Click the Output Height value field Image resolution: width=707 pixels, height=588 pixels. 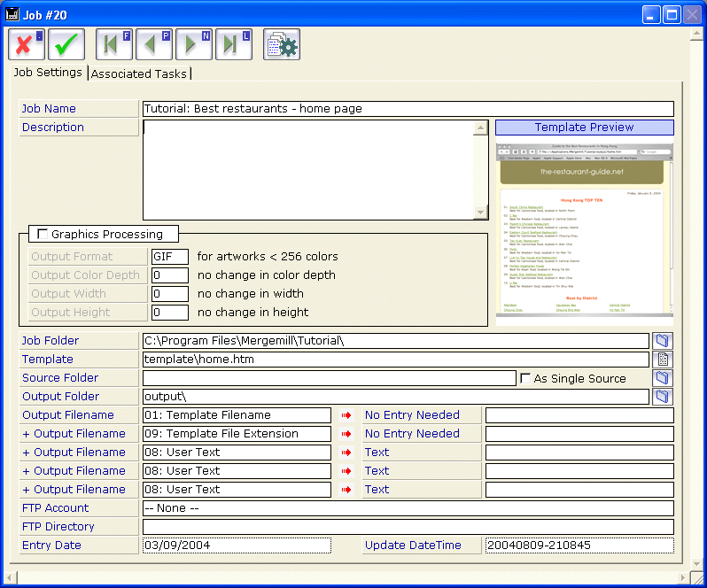[170, 313]
